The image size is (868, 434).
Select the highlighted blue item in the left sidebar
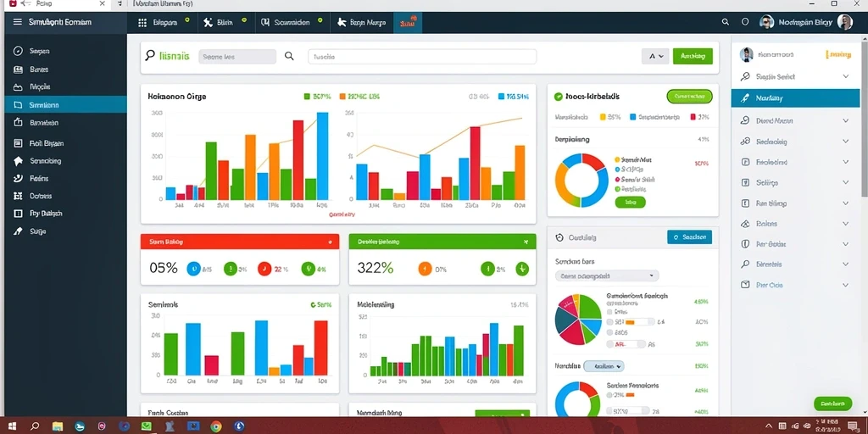coord(66,104)
